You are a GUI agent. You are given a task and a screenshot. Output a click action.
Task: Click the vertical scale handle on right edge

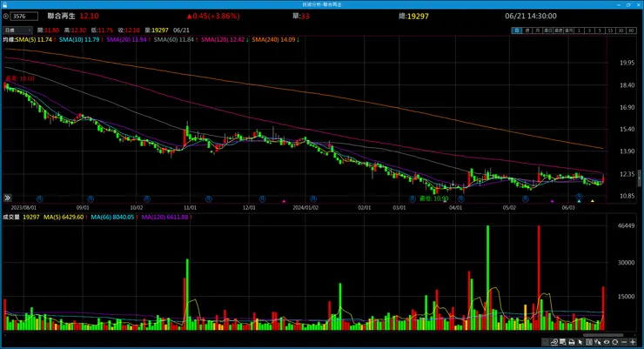tap(639, 178)
